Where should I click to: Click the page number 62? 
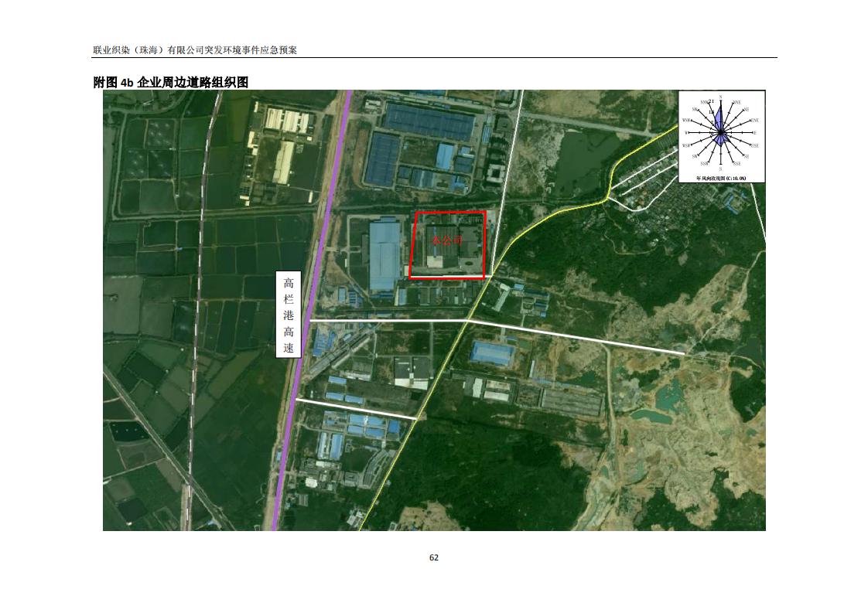(434, 557)
